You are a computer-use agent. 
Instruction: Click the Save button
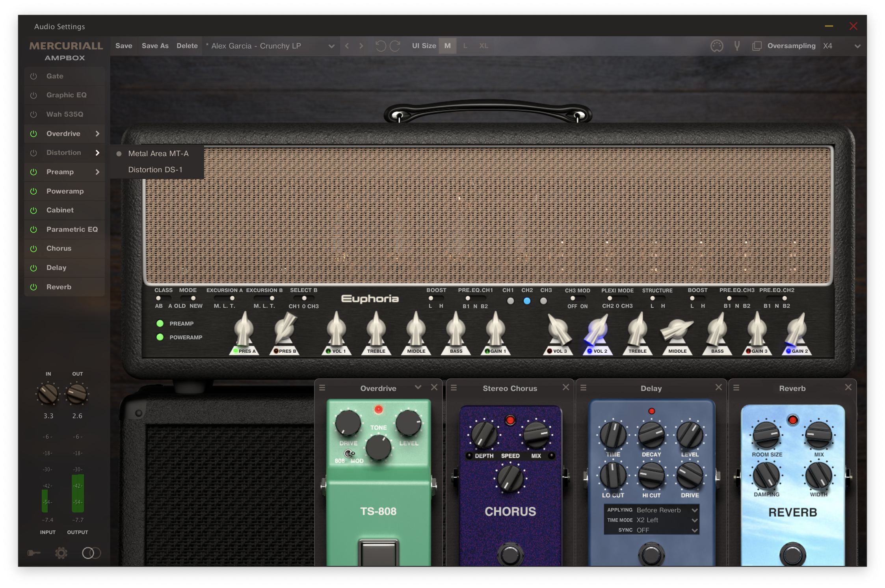pyautogui.click(x=124, y=46)
